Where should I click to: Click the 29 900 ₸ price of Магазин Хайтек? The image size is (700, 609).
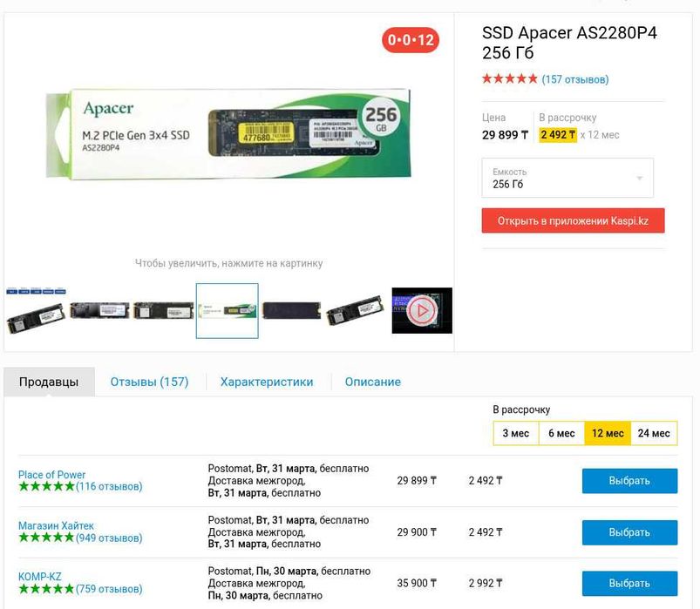(x=417, y=532)
